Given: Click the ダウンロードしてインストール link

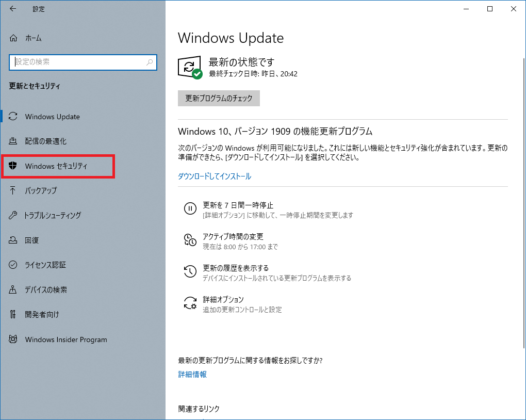Looking at the screenshot, I should [x=213, y=176].
